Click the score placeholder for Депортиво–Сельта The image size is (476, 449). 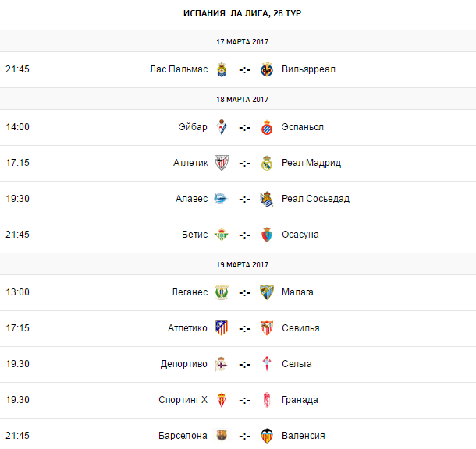pos(244,364)
